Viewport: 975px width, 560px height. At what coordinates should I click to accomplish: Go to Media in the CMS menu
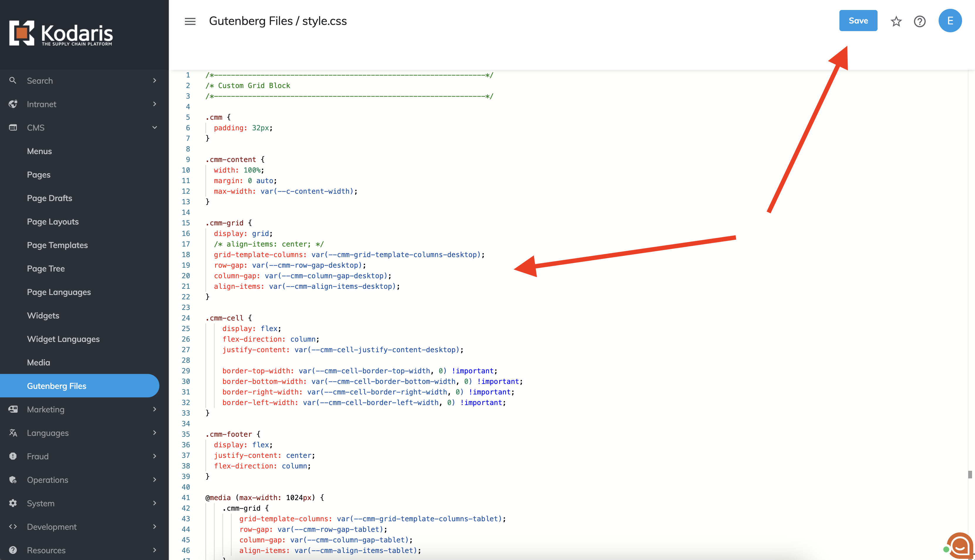(38, 362)
